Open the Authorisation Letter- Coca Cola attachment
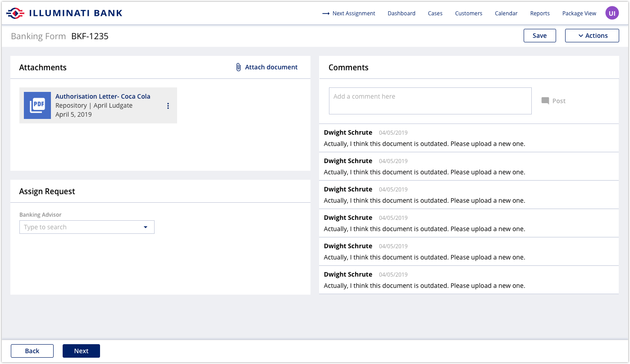 pyautogui.click(x=103, y=96)
